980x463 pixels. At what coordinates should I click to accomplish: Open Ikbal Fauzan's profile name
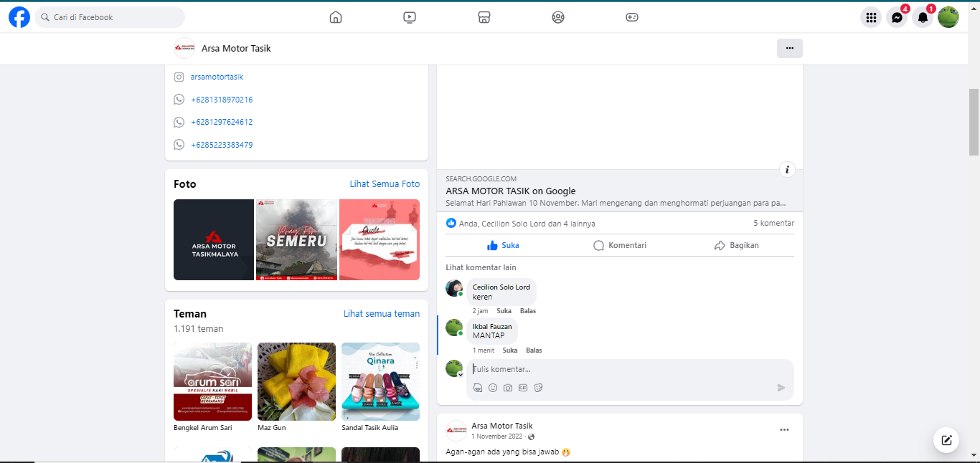click(492, 326)
